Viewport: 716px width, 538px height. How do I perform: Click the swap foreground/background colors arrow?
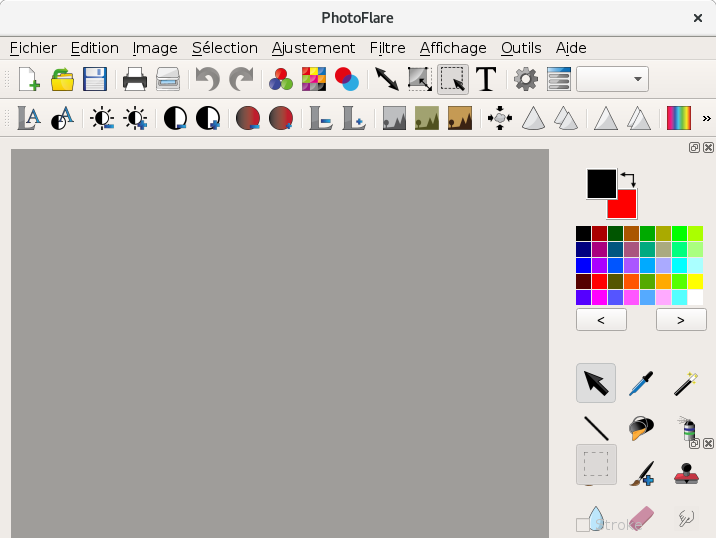tap(628, 179)
